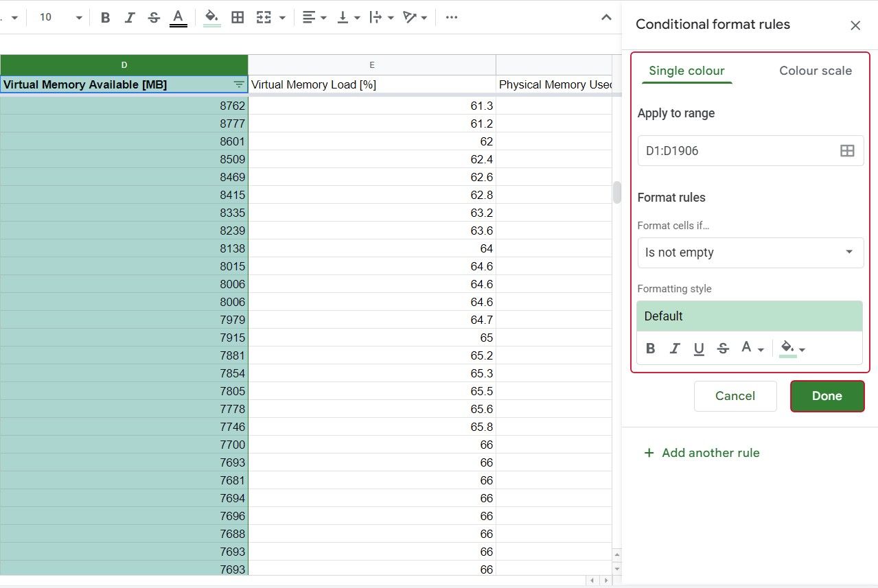
Task: Click the borders icon in the toolbar
Action: pos(238,17)
